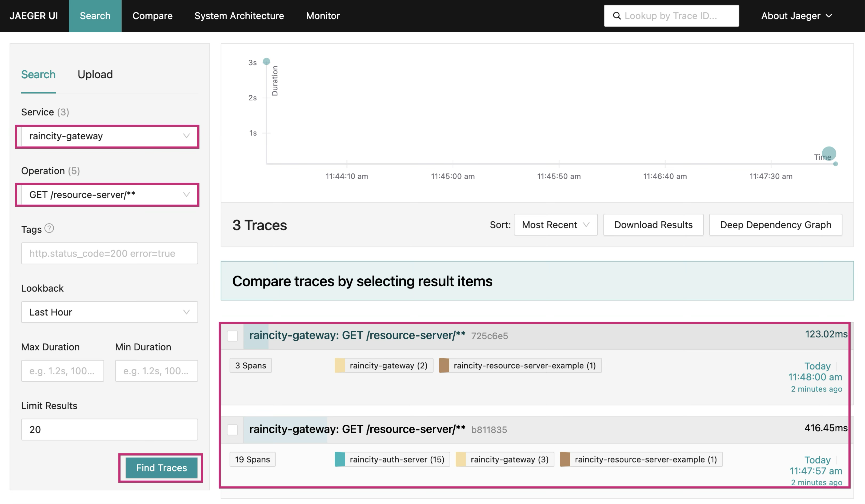Click the large trace dot near Time label

pyautogui.click(x=829, y=154)
